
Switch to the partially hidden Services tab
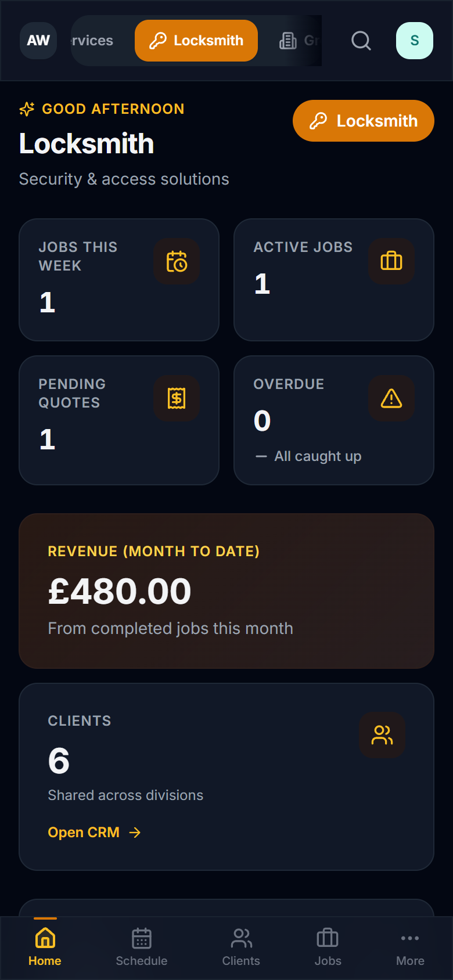(x=93, y=41)
